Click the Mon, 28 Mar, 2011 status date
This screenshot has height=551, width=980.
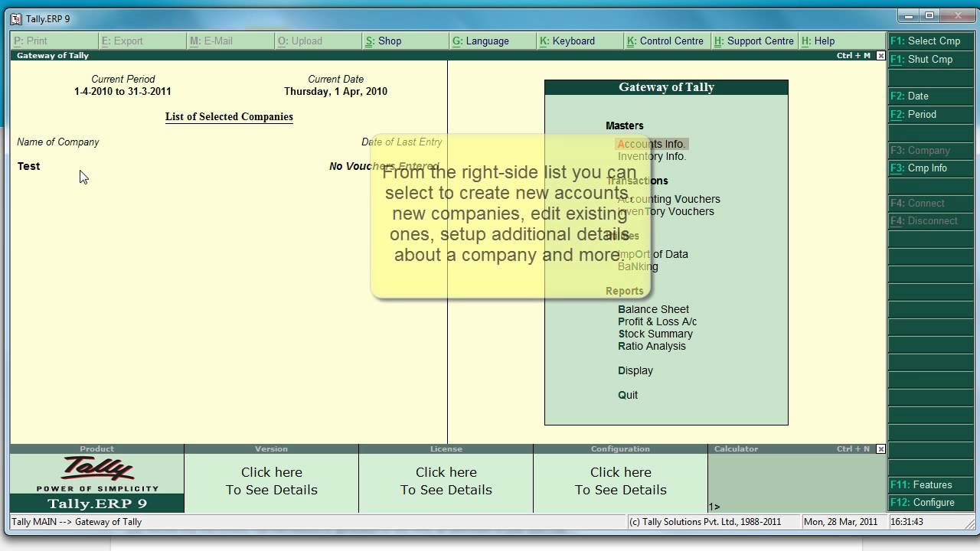pos(841,522)
